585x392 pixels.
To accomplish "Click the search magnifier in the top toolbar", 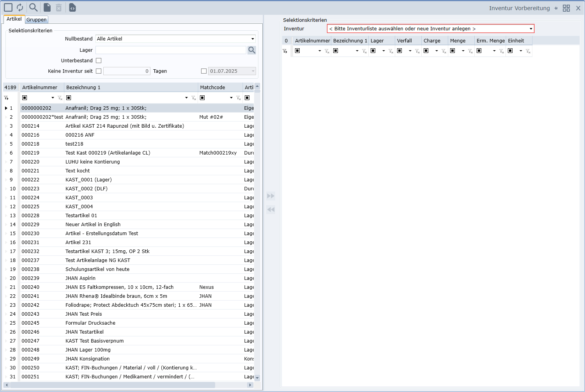I will pyautogui.click(x=34, y=7).
